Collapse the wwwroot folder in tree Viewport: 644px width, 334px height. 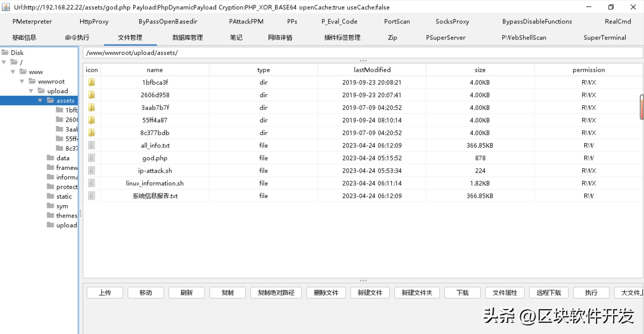click(22, 82)
